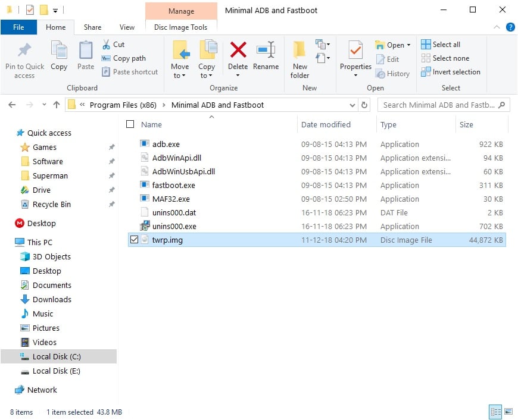Click the Rename icon
518x420 pixels.
pos(266,50)
